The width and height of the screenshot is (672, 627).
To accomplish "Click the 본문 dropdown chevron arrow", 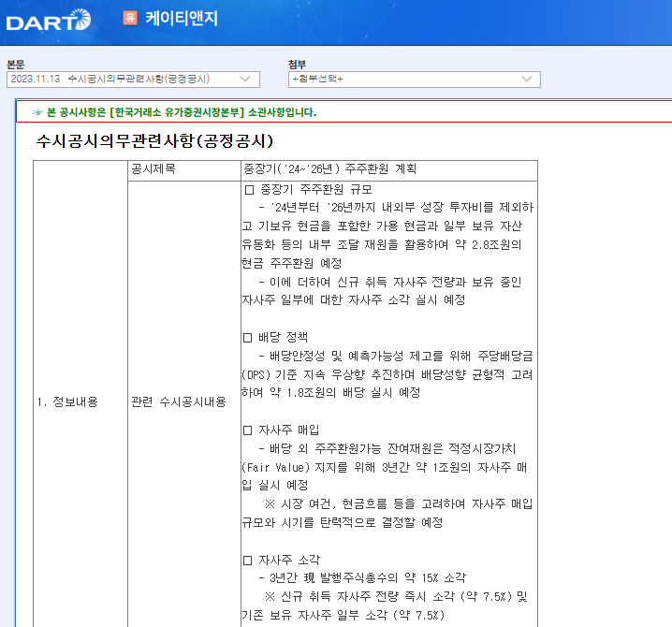I will click(245, 80).
